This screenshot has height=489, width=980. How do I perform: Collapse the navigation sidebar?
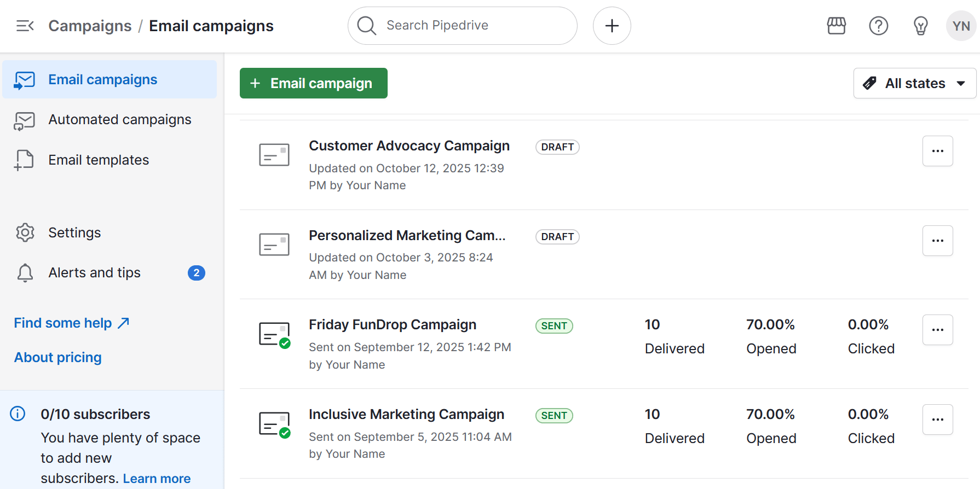pyautogui.click(x=25, y=25)
